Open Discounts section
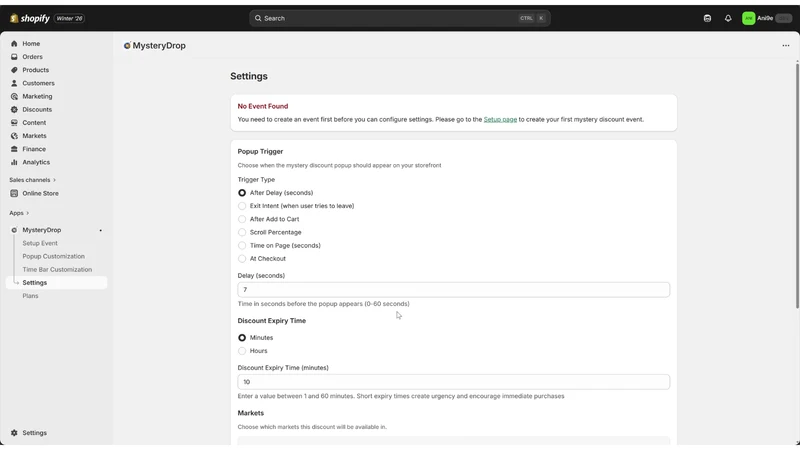The width and height of the screenshot is (800, 450). [37, 110]
